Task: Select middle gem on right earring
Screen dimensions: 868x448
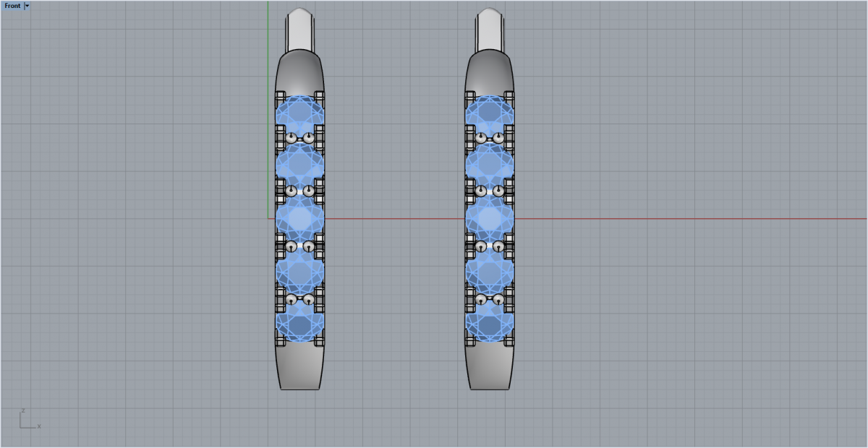Action: click(490, 217)
